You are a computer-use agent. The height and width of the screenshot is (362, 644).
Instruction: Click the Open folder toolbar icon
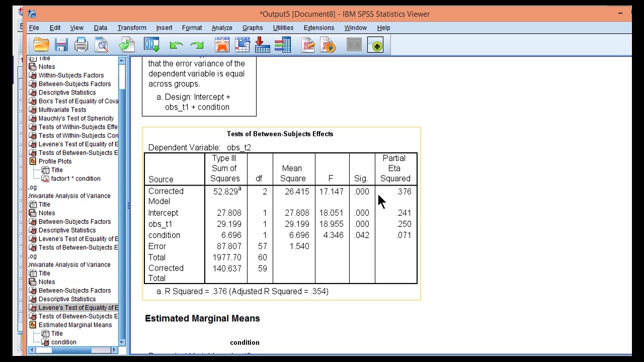tap(41, 46)
